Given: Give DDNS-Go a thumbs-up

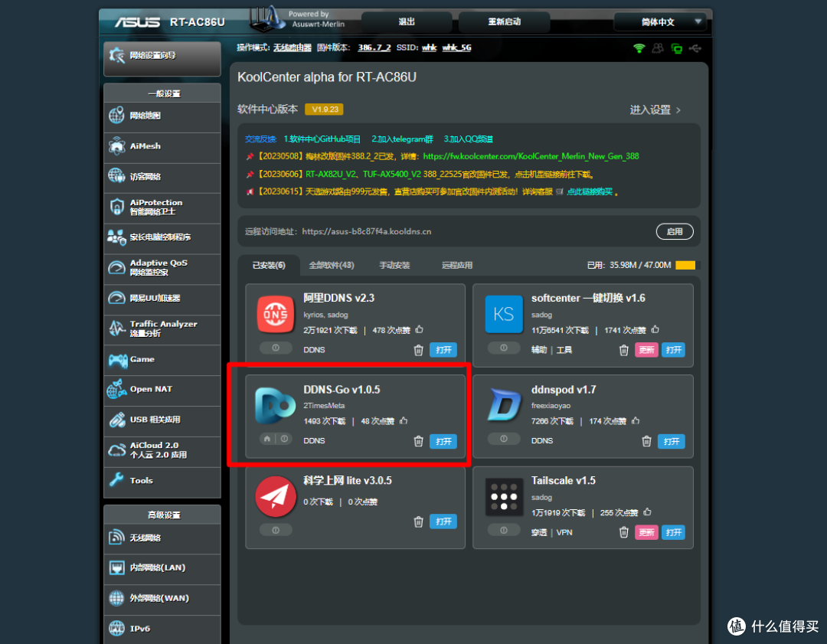Looking at the screenshot, I should (404, 421).
